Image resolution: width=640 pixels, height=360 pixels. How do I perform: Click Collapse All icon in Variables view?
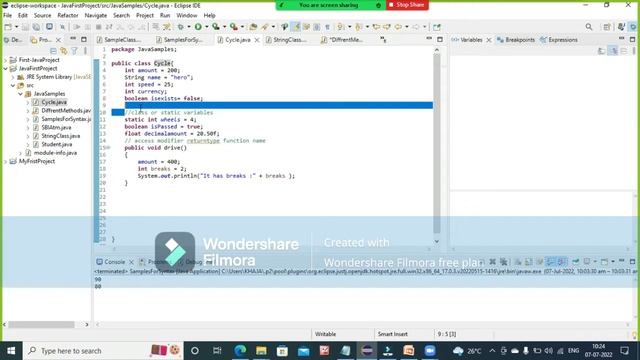624,51
